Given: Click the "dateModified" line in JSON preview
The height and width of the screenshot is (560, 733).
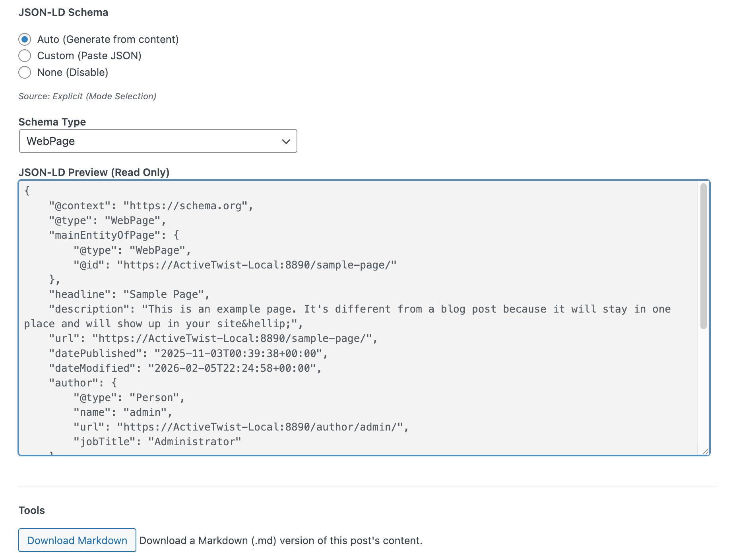Looking at the screenshot, I should [x=184, y=368].
